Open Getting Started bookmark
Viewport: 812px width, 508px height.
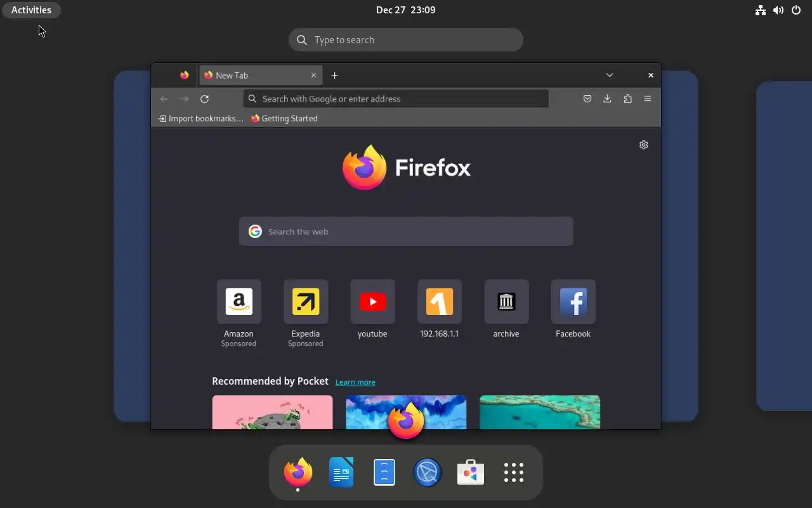284,118
